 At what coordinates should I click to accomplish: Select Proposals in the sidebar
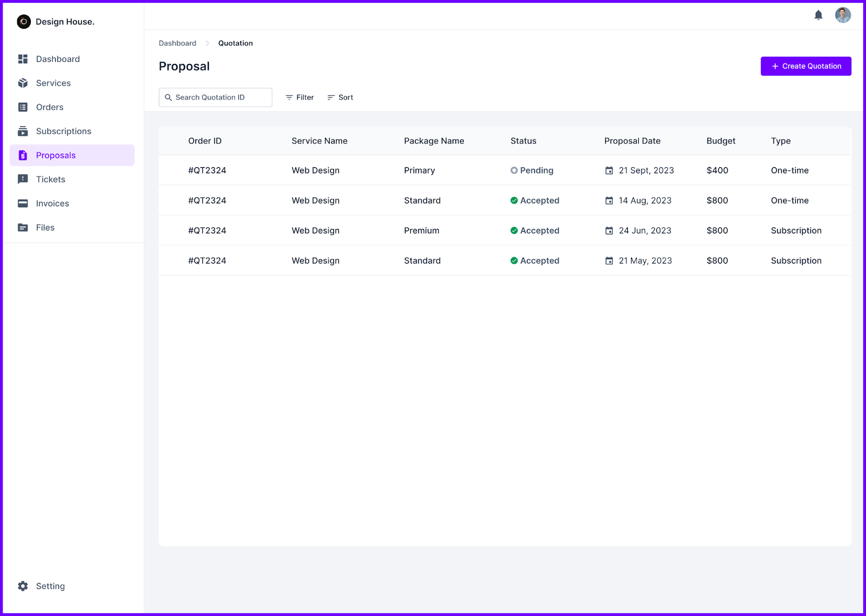coord(56,155)
